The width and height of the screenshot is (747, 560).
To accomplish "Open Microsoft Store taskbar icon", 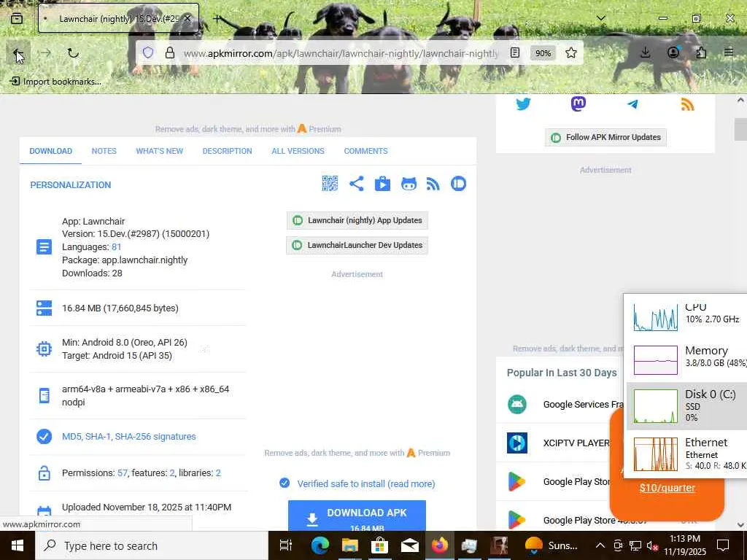I will (379, 545).
